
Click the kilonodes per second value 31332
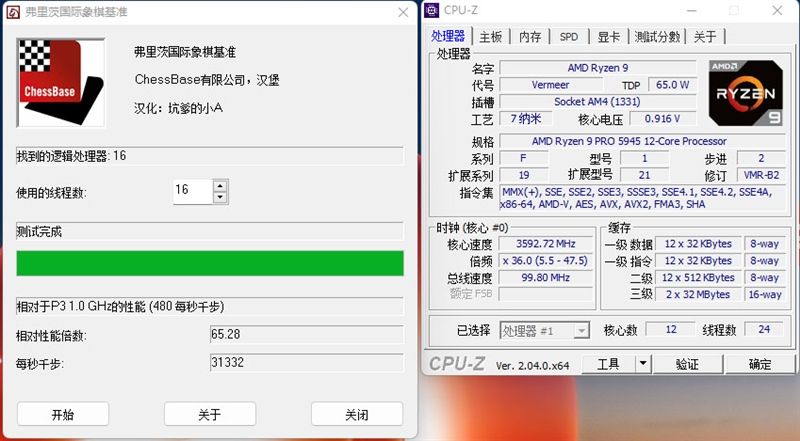(306, 362)
